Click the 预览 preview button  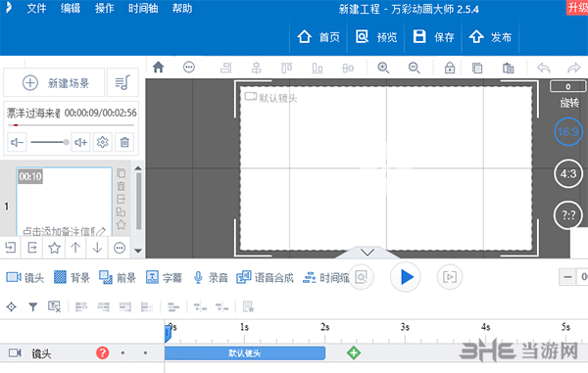tap(376, 36)
